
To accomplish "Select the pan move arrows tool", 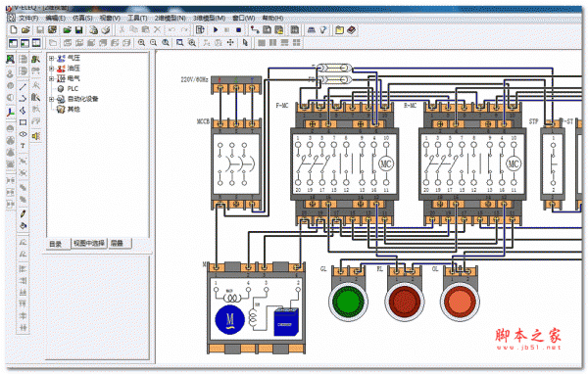I will pos(230,43).
